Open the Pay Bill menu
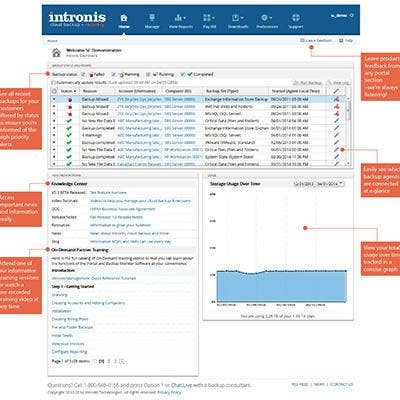The height and width of the screenshot is (400, 400). click(209, 21)
